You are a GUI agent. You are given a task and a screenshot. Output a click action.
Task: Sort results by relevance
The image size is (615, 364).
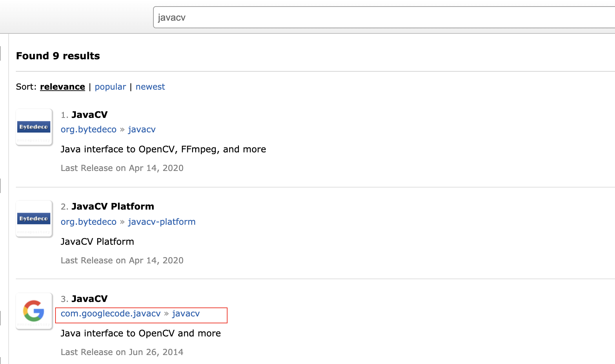(62, 87)
